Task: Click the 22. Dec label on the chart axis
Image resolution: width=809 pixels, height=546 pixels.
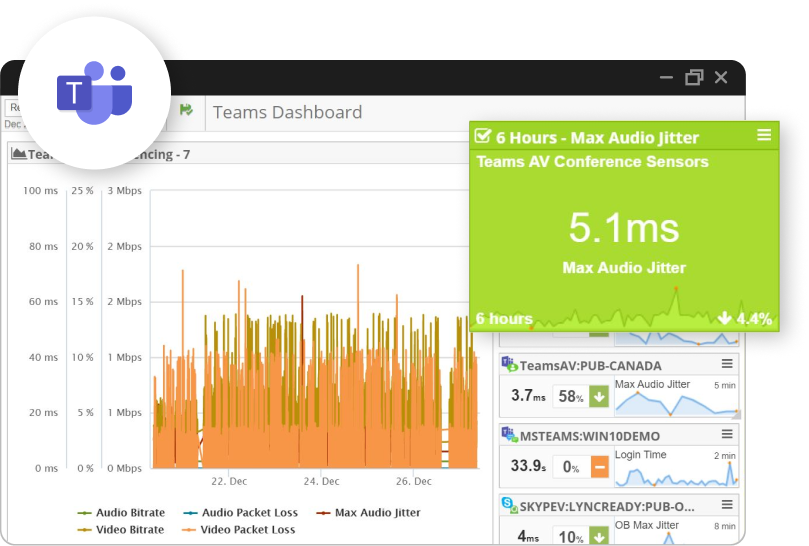Action: click(x=229, y=481)
